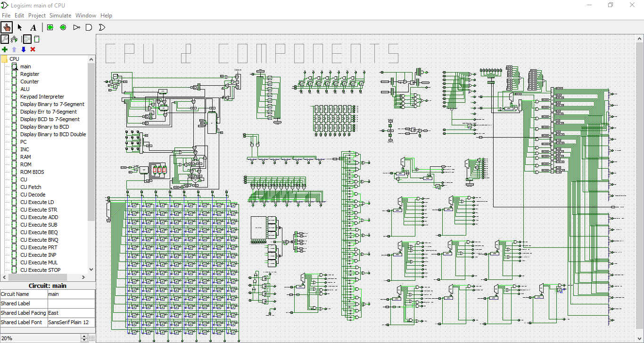Image resolution: width=644 pixels, height=343 pixels.
Task: Select the CU Execute STOP circuit
Action: [41, 270]
